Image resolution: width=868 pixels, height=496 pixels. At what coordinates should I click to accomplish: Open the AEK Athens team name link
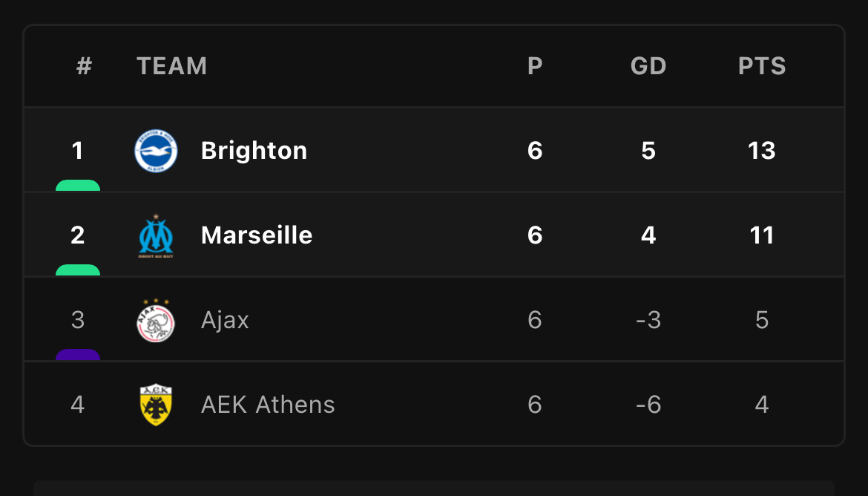(x=268, y=405)
